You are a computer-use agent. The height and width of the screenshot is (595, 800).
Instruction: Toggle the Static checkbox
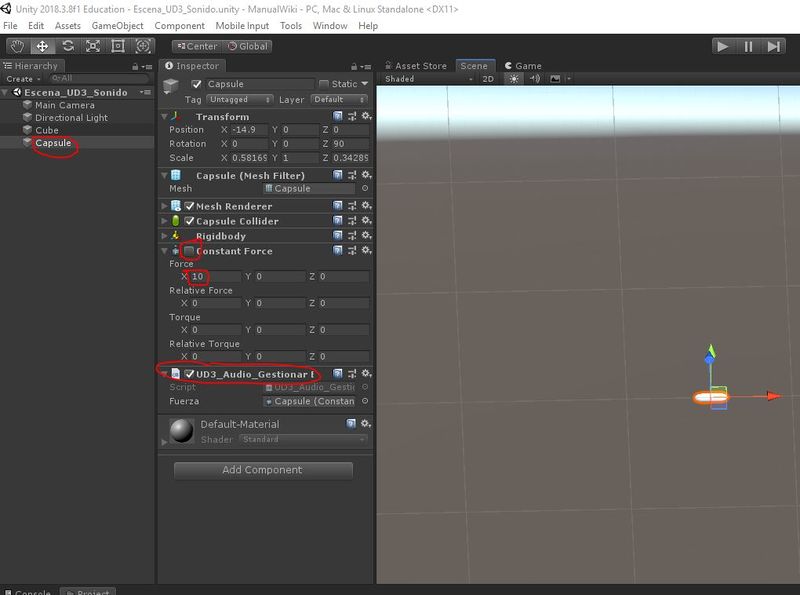[323, 84]
